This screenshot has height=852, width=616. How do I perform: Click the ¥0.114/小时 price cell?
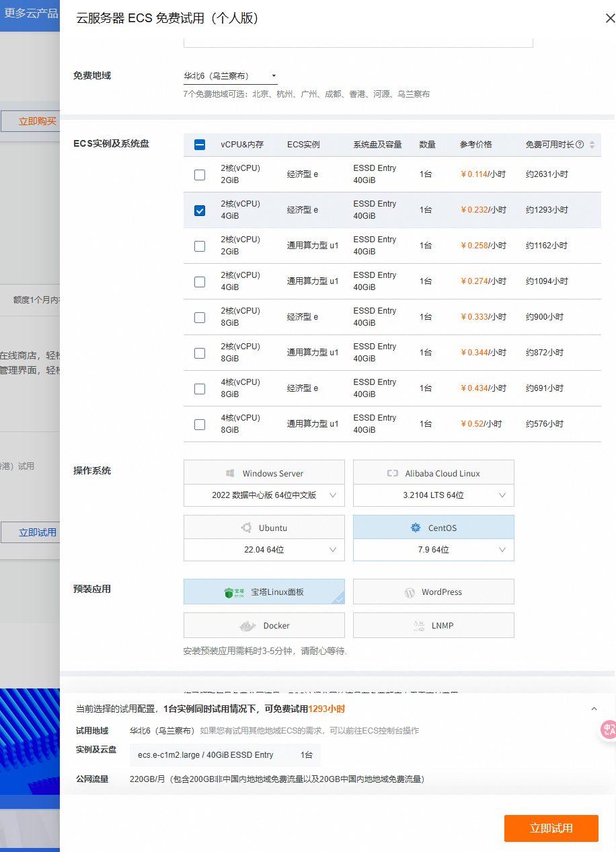(x=484, y=174)
